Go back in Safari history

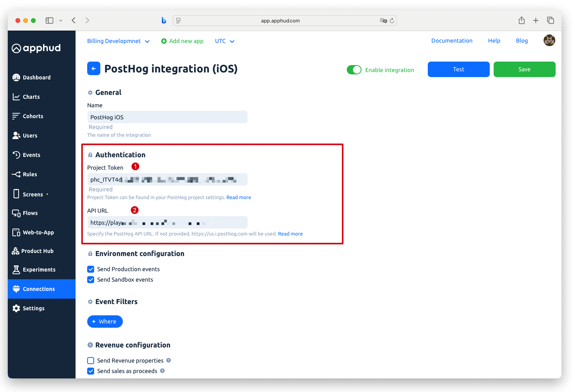coord(74,21)
